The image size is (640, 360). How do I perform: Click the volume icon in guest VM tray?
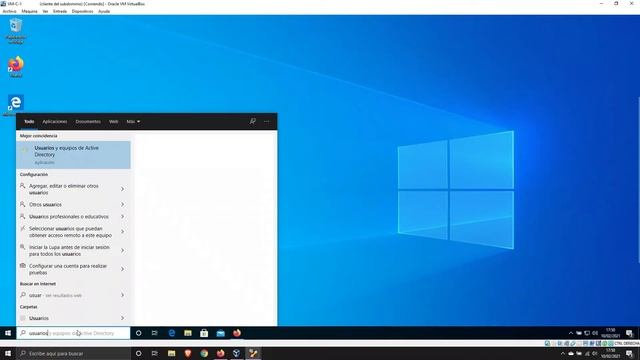click(595, 333)
